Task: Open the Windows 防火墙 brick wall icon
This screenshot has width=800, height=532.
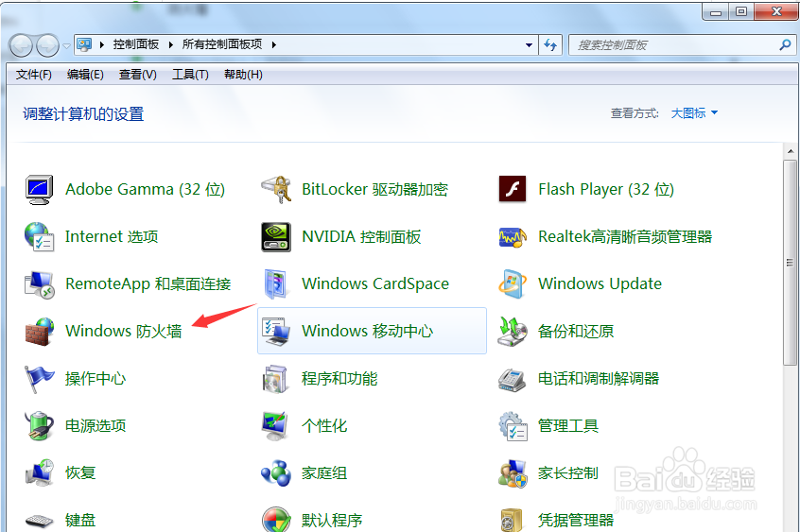Action: (40, 332)
